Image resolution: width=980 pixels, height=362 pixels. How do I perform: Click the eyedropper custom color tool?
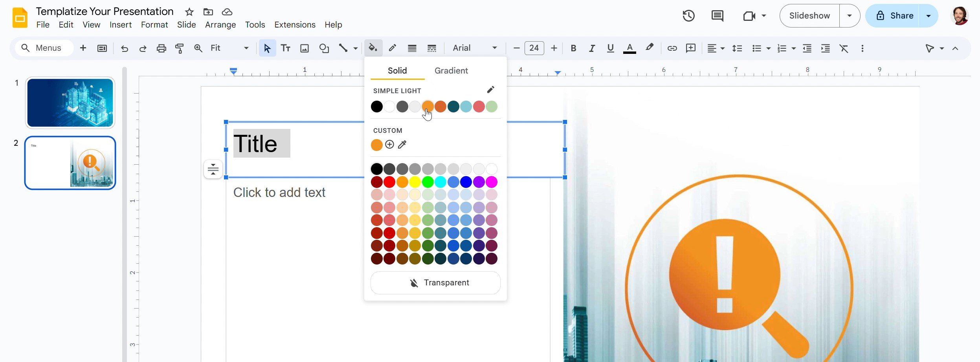click(x=402, y=145)
